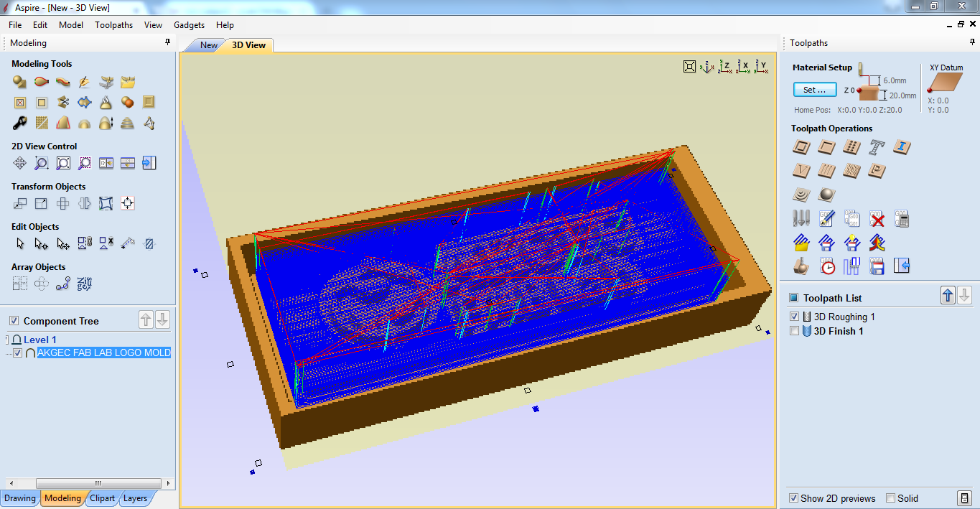This screenshot has height=509, width=980.
Task: Click the toolpath list options icon beside Solid
Action: (x=964, y=498)
